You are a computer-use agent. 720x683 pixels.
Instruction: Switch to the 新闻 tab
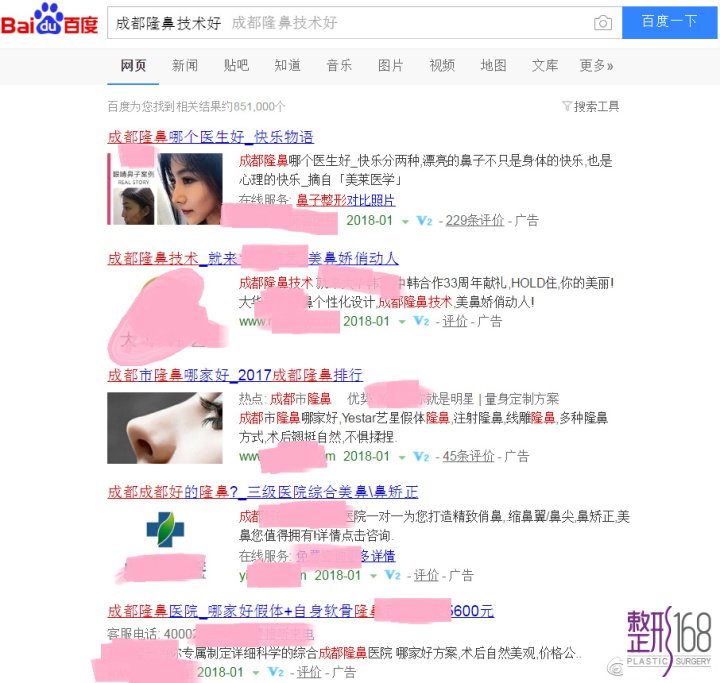click(x=185, y=66)
